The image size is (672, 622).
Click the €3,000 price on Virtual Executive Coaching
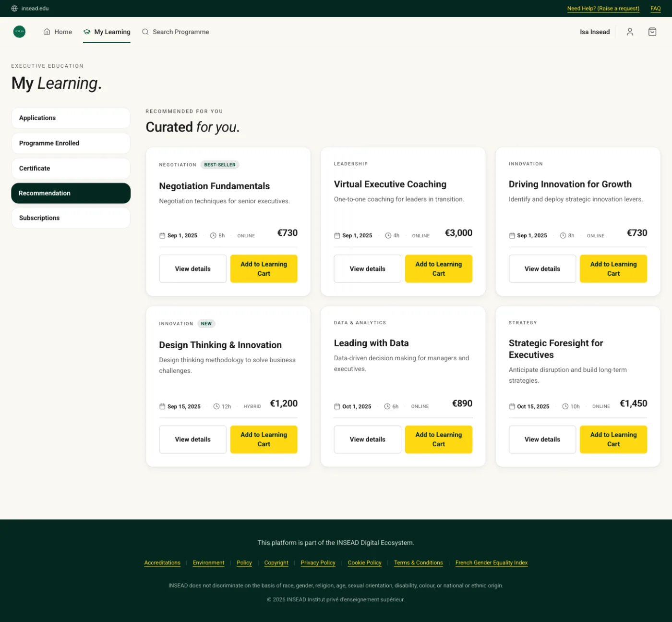click(458, 233)
